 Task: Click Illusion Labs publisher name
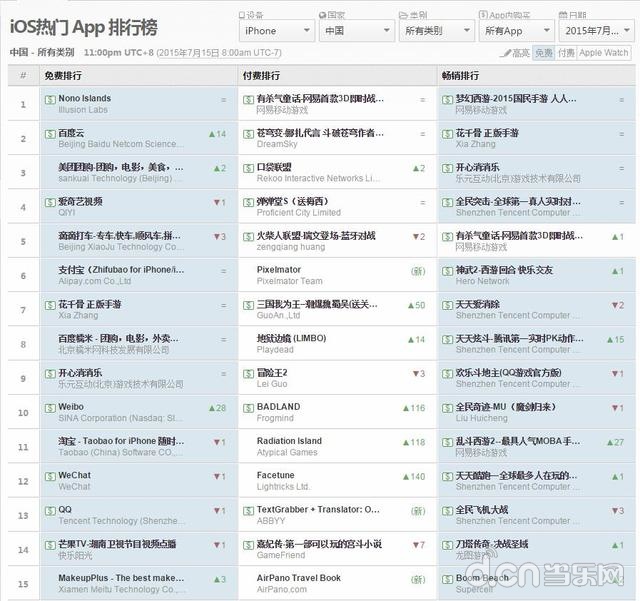click(x=83, y=110)
